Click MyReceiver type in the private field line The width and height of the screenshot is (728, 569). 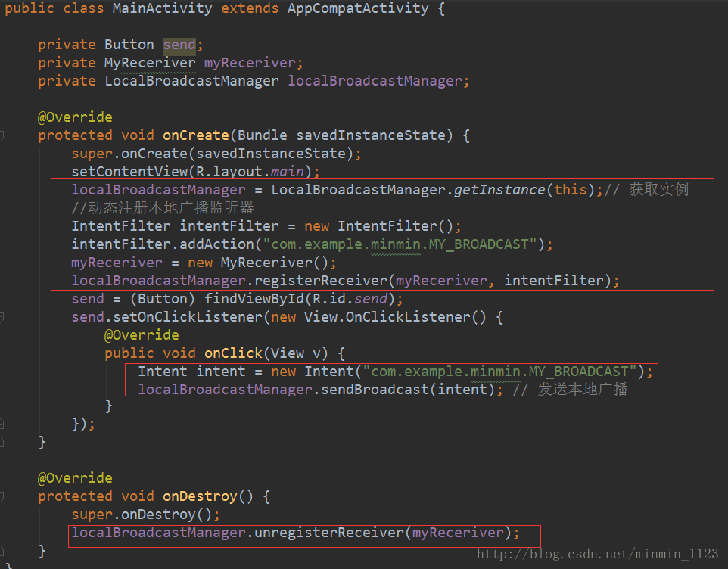[x=150, y=63]
